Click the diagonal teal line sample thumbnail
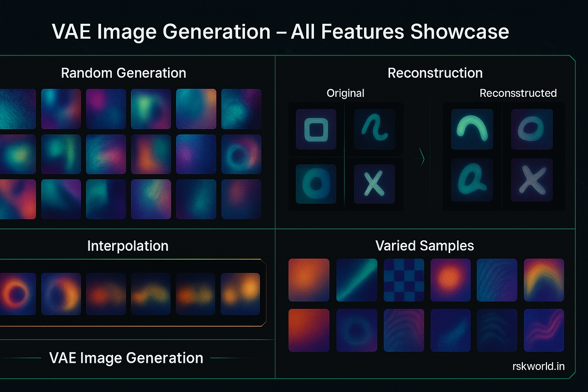 pyautogui.click(x=357, y=280)
